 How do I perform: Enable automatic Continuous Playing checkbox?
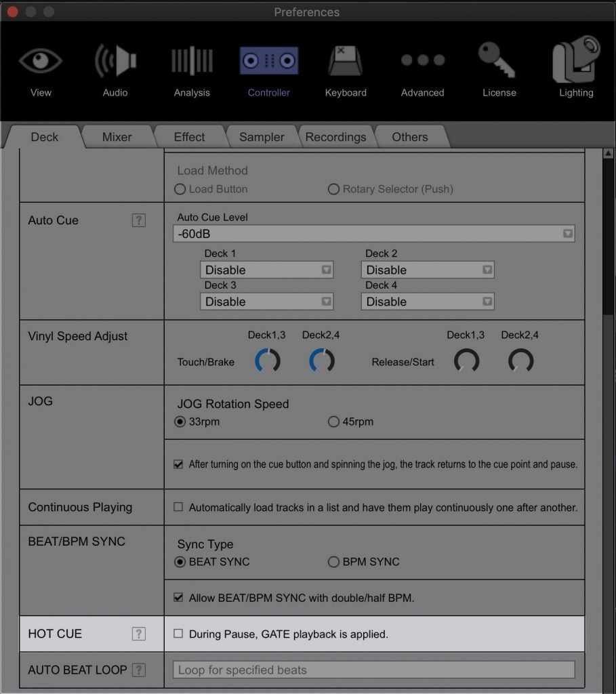pos(178,507)
